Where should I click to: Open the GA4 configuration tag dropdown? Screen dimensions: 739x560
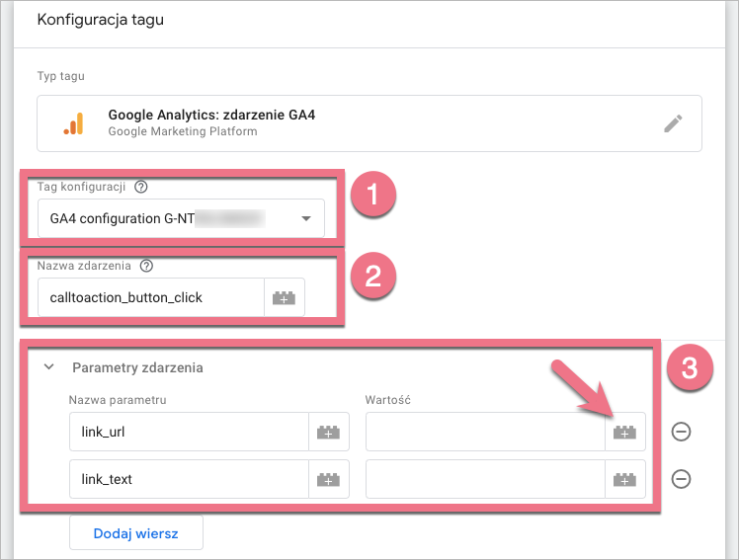[306, 218]
